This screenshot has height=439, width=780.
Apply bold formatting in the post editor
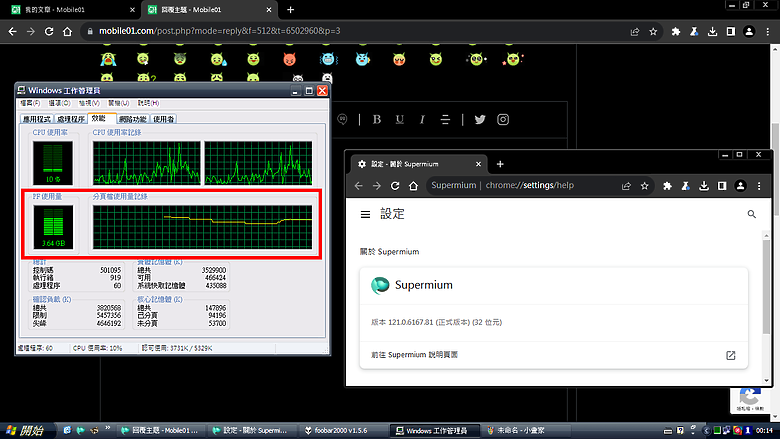[377, 119]
